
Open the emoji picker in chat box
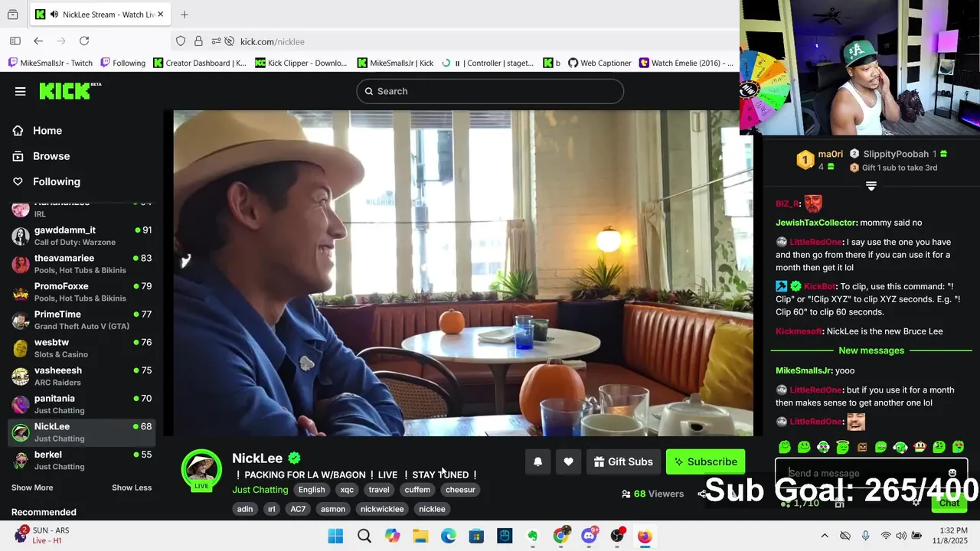(952, 473)
